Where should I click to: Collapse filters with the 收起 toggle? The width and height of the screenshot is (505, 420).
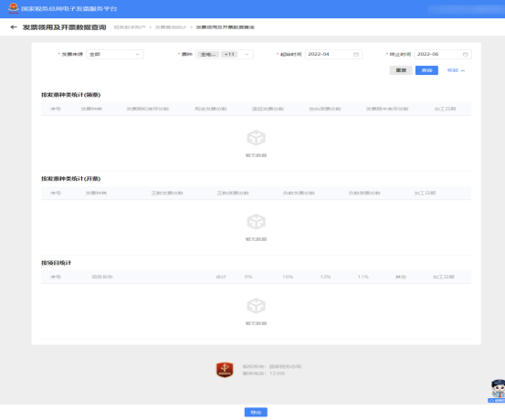456,70
